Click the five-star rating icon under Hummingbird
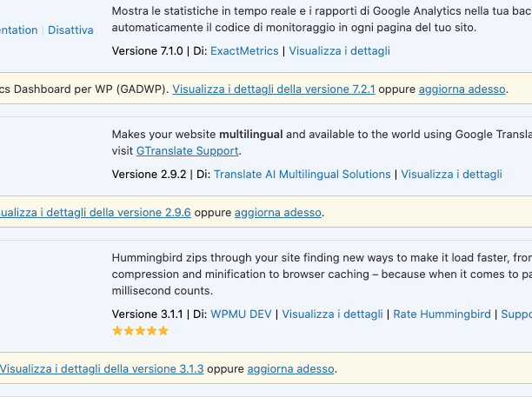 coord(140,331)
